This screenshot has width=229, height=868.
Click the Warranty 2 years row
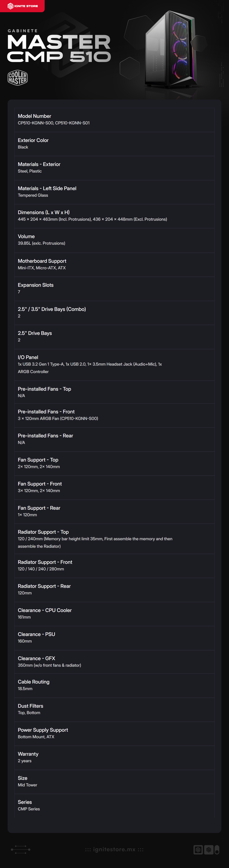pyautogui.click(x=114, y=757)
